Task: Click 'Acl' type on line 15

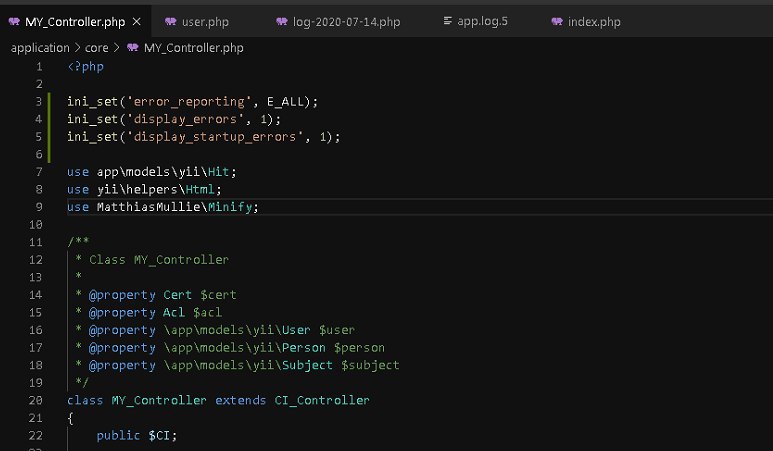Action: pyautogui.click(x=174, y=312)
